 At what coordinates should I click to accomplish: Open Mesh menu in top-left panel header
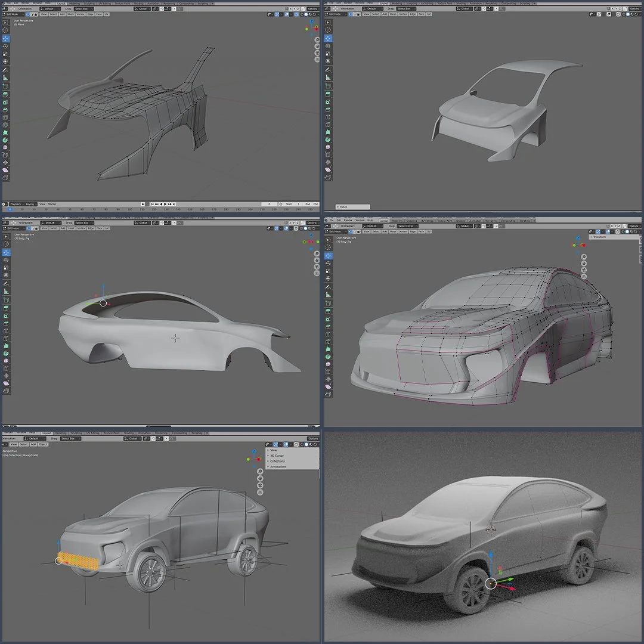click(70, 14)
